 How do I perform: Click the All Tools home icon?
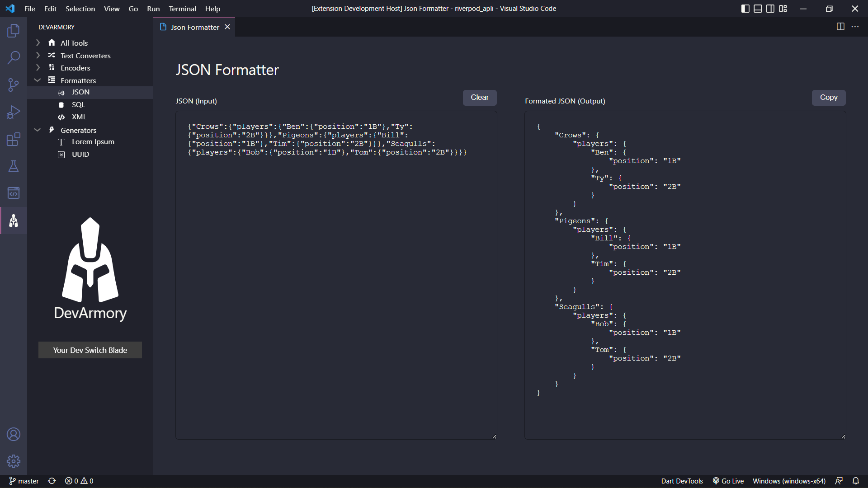(52, 42)
